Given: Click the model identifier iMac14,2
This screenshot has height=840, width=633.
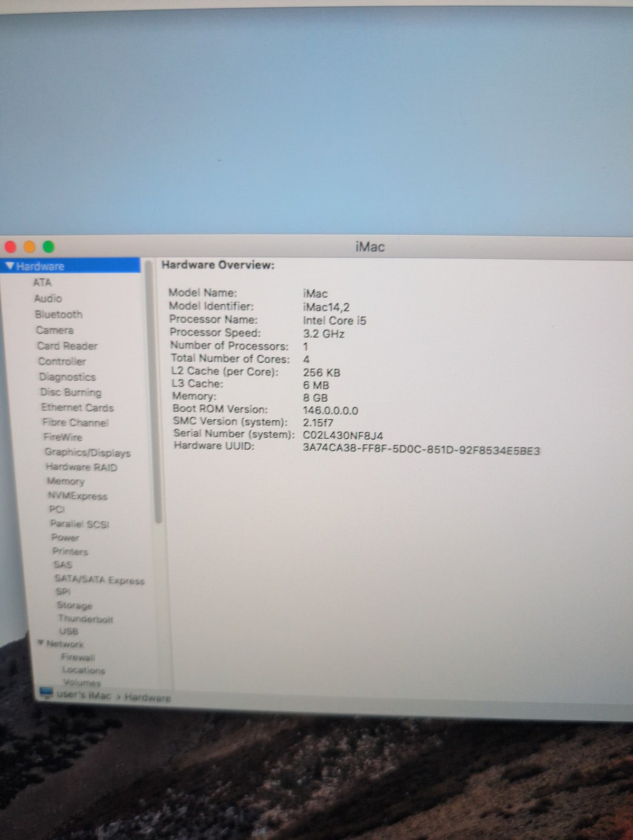Looking at the screenshot, I should click(x=326, y=307).
